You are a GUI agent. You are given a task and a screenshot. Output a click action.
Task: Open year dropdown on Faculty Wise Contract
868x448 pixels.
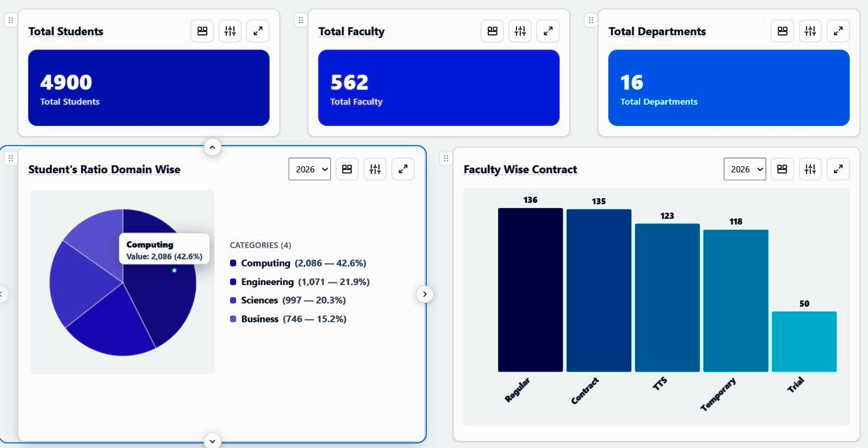pyautogui.click(x=745, y=169)
